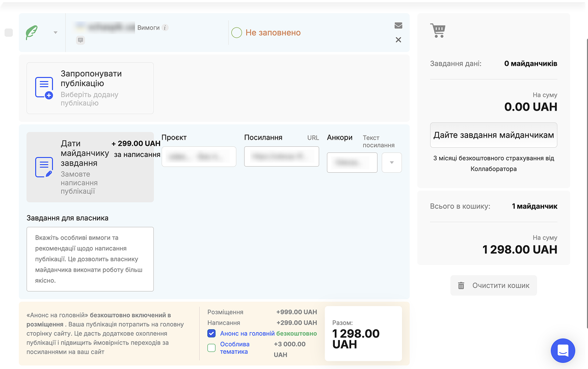Open the envelope message icon
Screen dimensions: 588x369
398,24
